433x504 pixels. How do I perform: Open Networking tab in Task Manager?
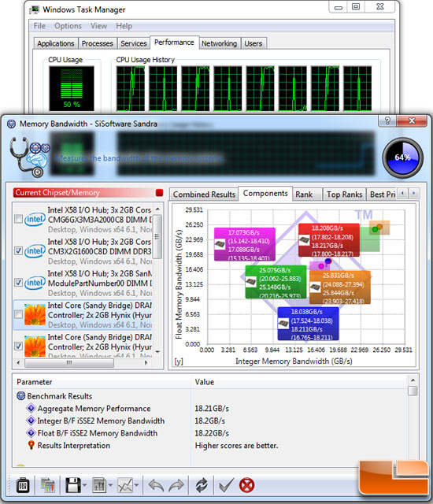219,43
